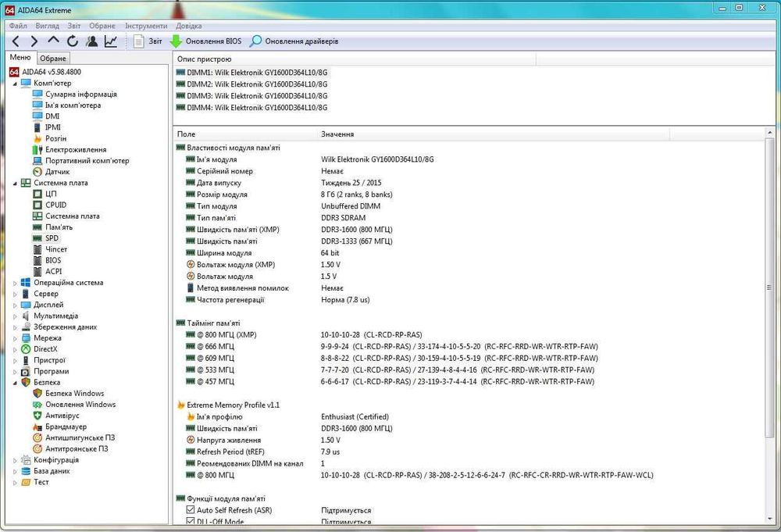Screen dimensions: 781x532
Task: Expand the Операційна система node
Action: coord(14,283)
